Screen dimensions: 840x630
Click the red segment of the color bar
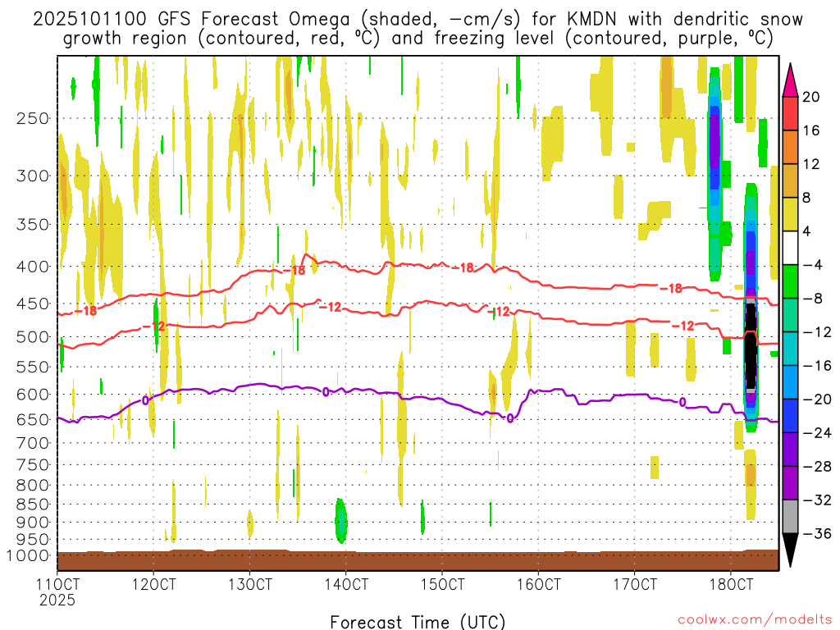[x=790, y=113]
